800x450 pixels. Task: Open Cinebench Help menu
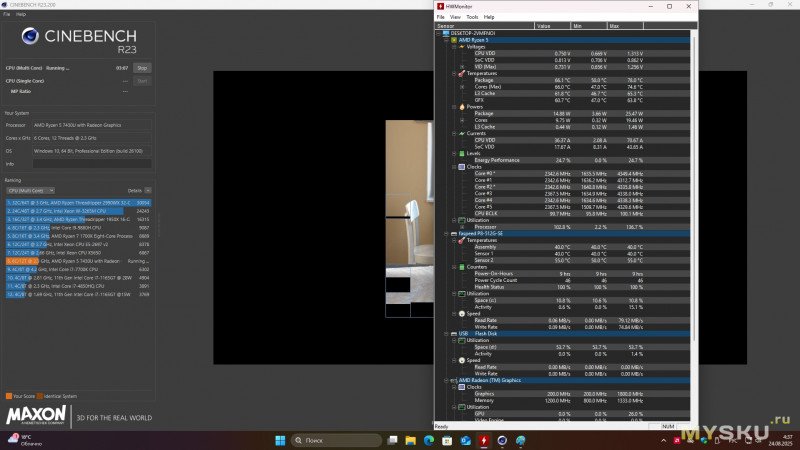pyautogui.click(x=21, y=14)
